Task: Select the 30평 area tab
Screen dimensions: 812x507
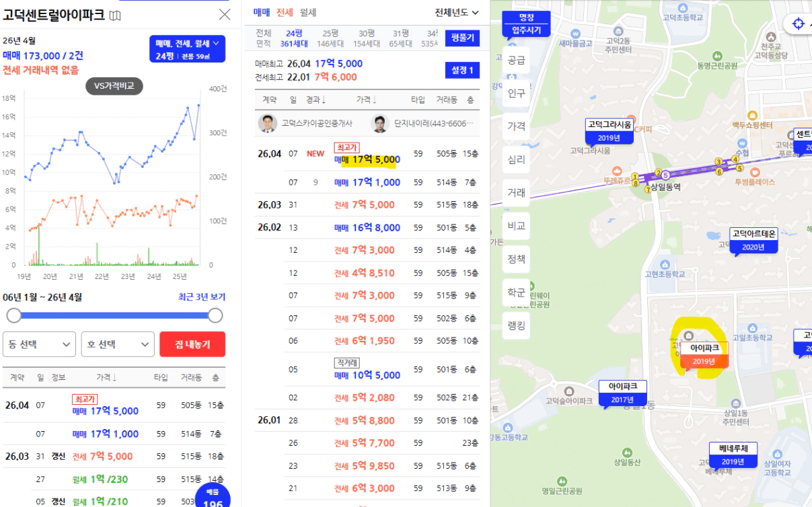Action: tap(367, 33)
